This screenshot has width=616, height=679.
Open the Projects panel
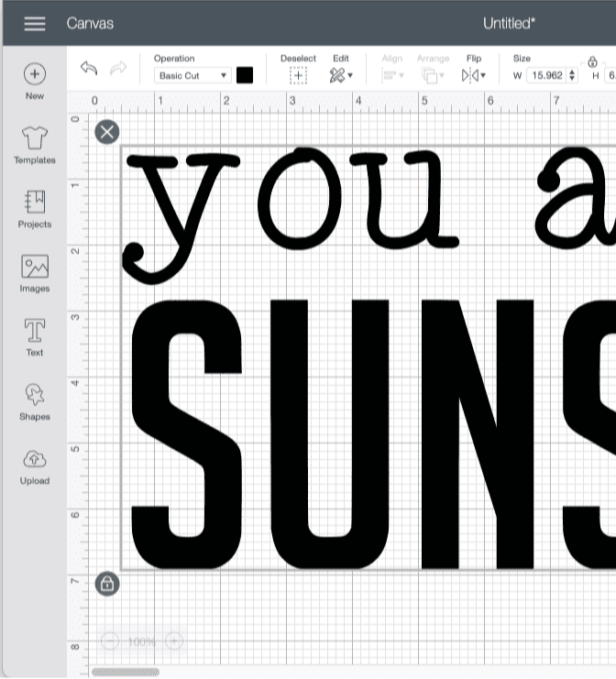coord(34,209)
